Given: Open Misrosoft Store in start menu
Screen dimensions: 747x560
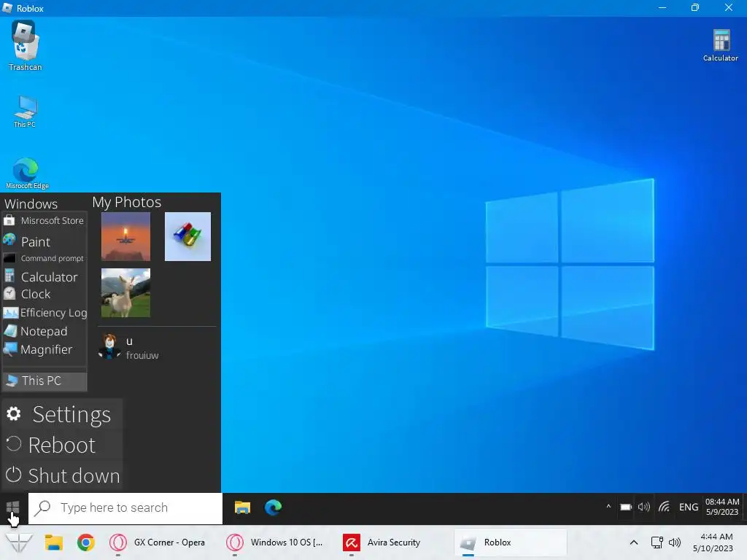Looking at the screenshot, I should click(x=44, y=220).
